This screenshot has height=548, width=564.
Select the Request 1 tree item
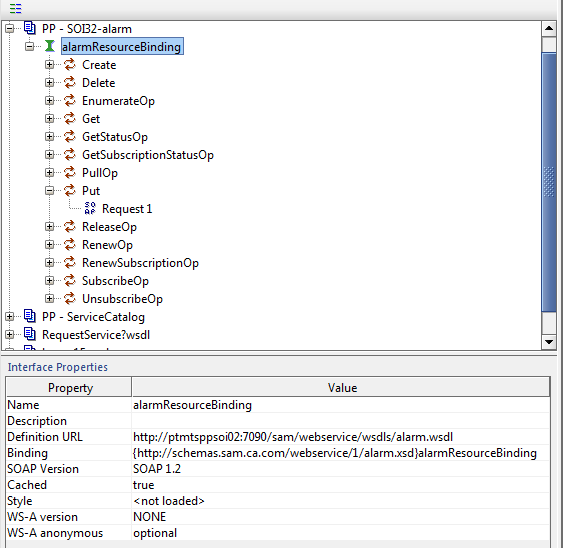(x=127, y=209)
